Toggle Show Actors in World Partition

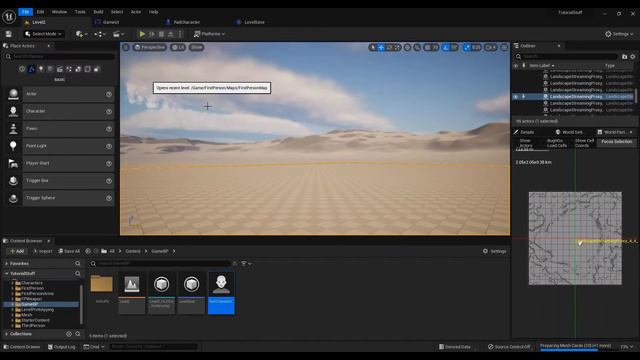click(x=525, y=143)
